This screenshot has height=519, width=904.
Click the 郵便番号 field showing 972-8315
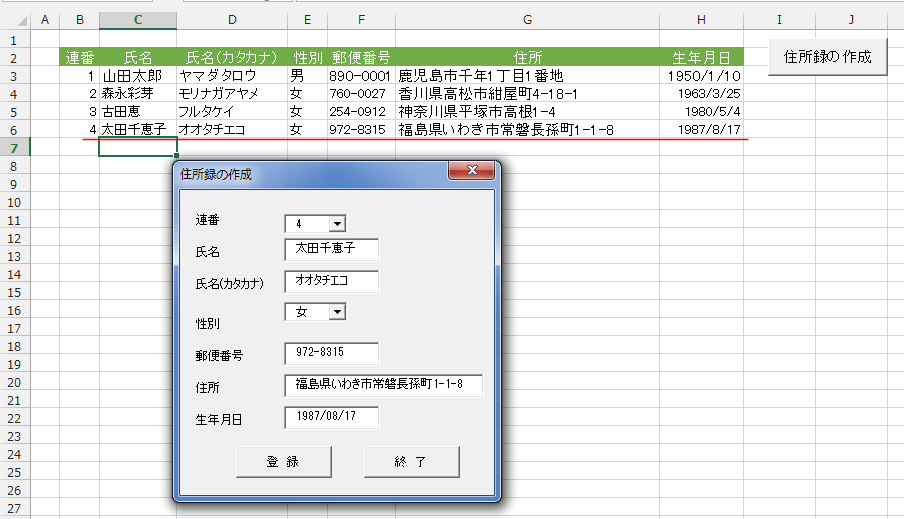[x=332, y=353]
